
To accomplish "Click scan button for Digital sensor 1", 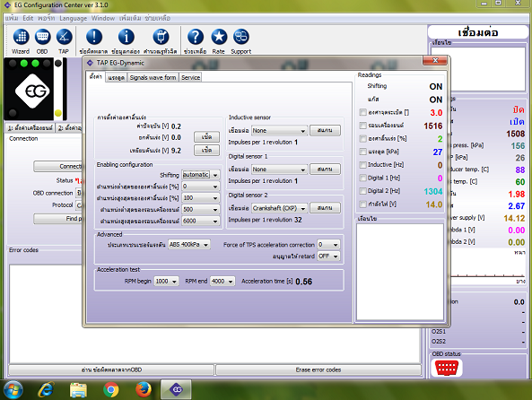I will click(x=325, y=169).
